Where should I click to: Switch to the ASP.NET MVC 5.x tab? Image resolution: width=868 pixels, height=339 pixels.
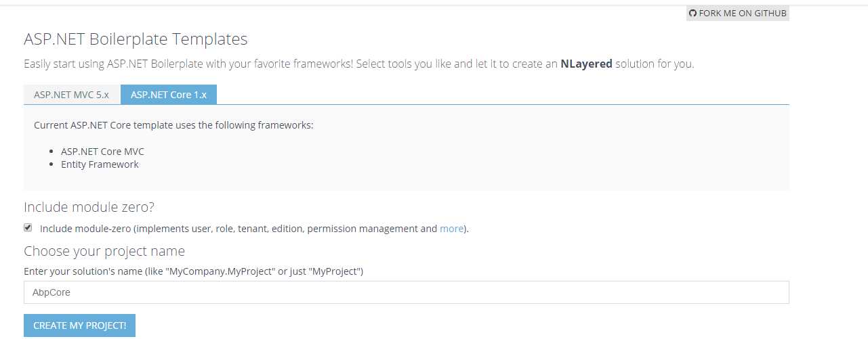72,95
